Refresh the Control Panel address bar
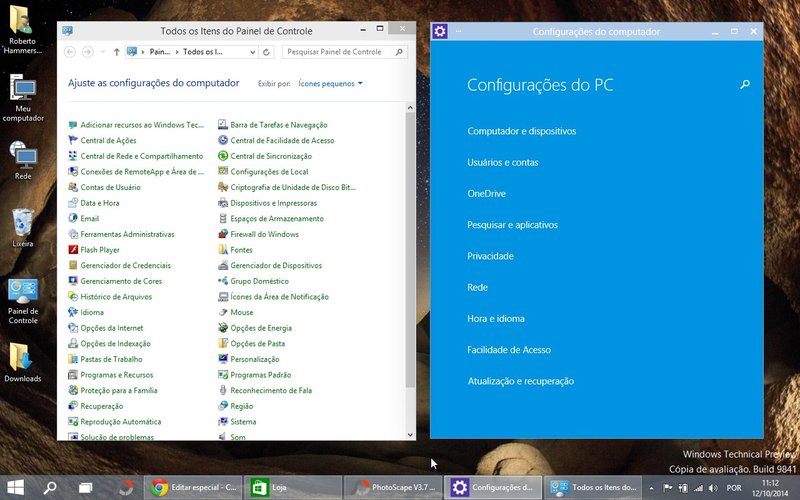 pyautogui.click(x=266, y=52)
